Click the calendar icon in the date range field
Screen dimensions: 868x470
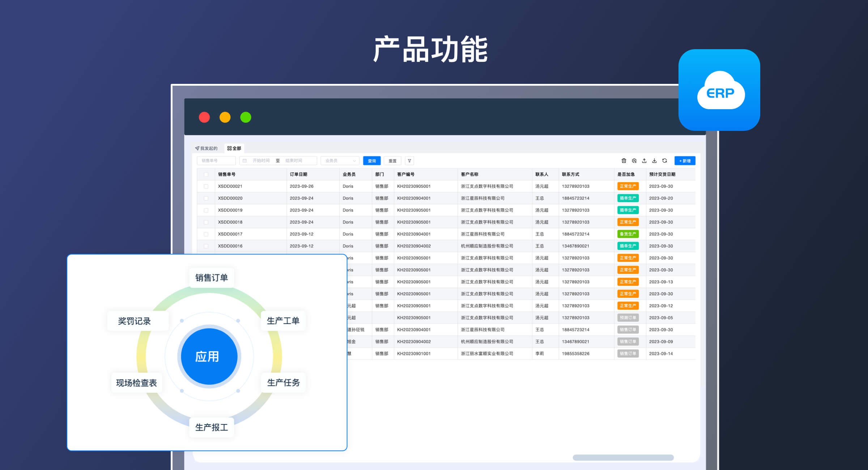(x=245, y=161)
